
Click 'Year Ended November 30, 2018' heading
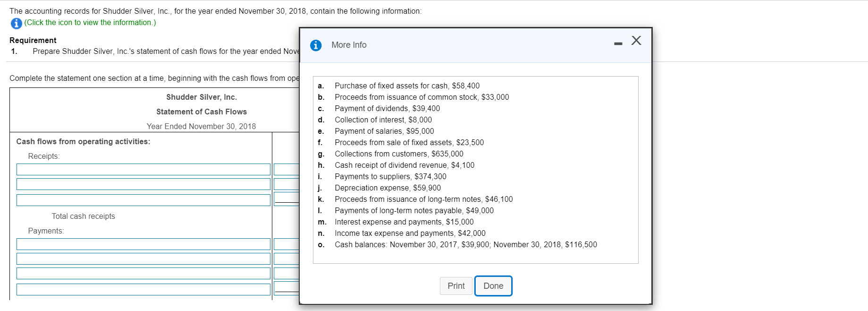click(201, 126)
